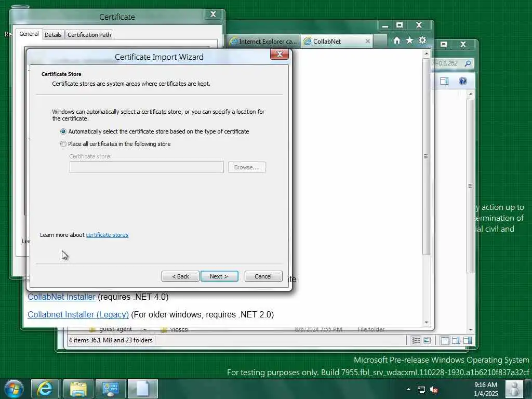Switch to the Certification Path tab
532x399 pixels.
click(89, 35)
